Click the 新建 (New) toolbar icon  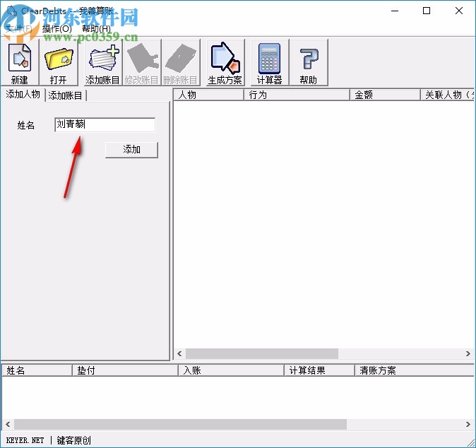coord(20,62)
